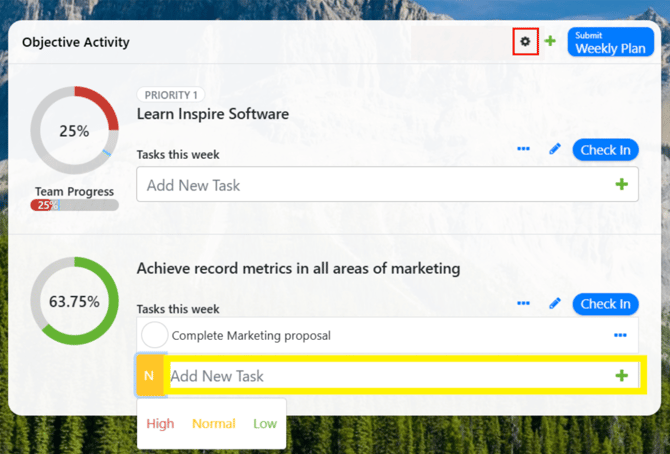The image size is (670, 454).
Task: Click Tasks this week label under Learn Inspire
Action: pyautogui.click(x=178, y=154)
